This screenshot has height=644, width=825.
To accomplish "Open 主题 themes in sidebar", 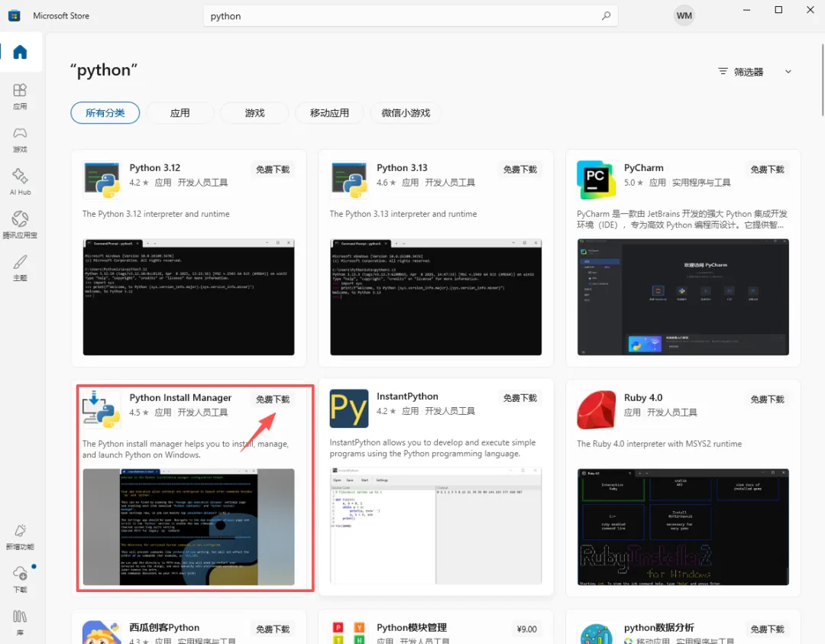I will tap(20, 268).
